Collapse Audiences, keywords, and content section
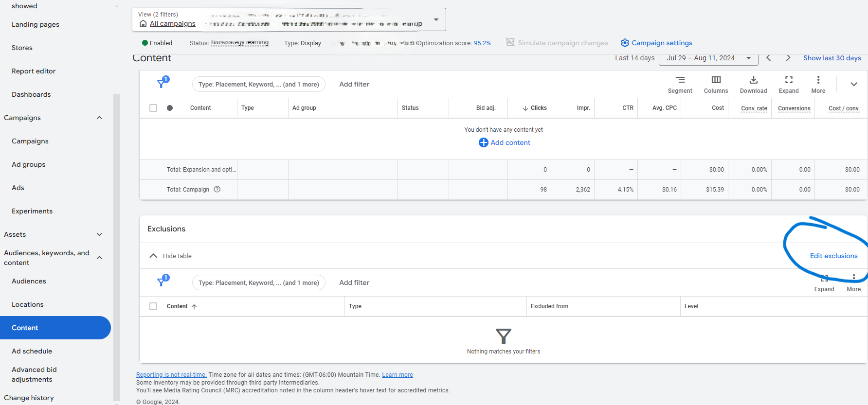 pos(99,258)
